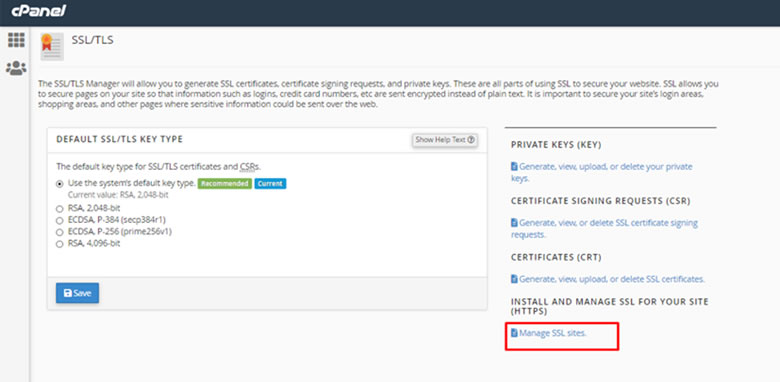Click the CERTIFICATES (CRT) heading

pos(556,257)
